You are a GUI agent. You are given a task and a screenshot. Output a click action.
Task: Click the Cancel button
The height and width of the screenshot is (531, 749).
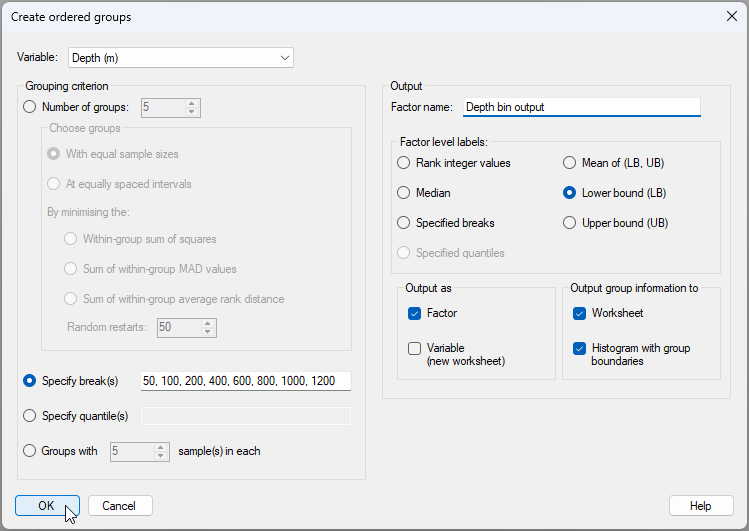click(120, 506)
